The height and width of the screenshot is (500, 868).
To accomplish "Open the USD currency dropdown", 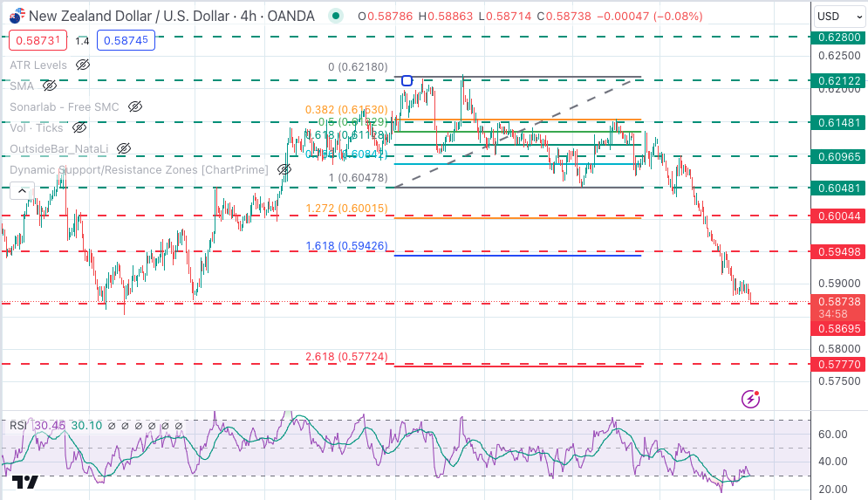I will (838, 16).
